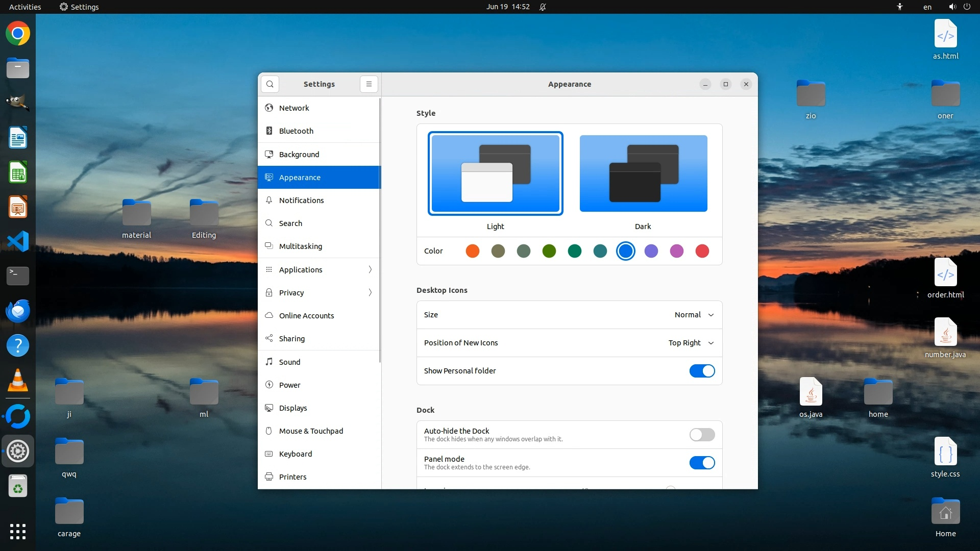Open Visual Studio Code from the dock
This screenshot has height=551, width=980.
pyautogui.click(x=18, y=241)
